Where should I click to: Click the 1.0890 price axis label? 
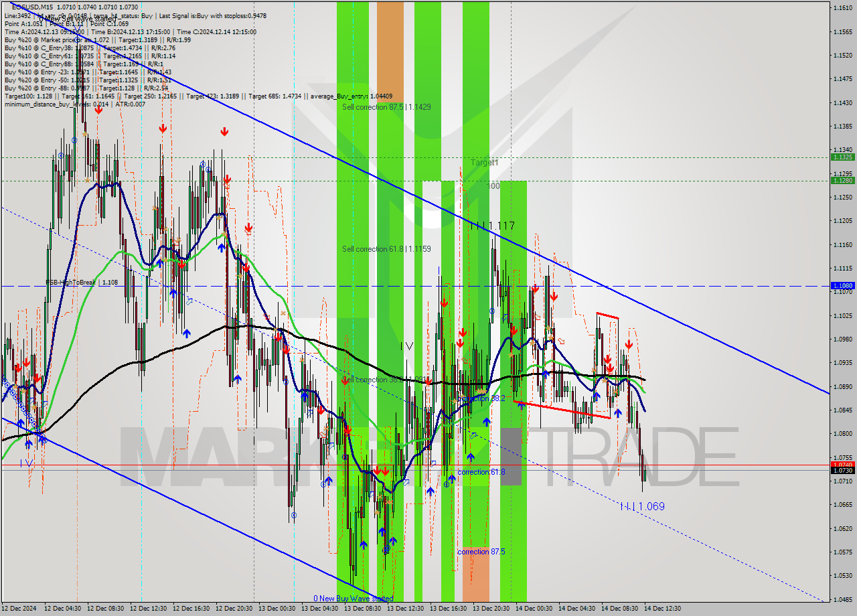pyautogui.click(x=843, y=386)
